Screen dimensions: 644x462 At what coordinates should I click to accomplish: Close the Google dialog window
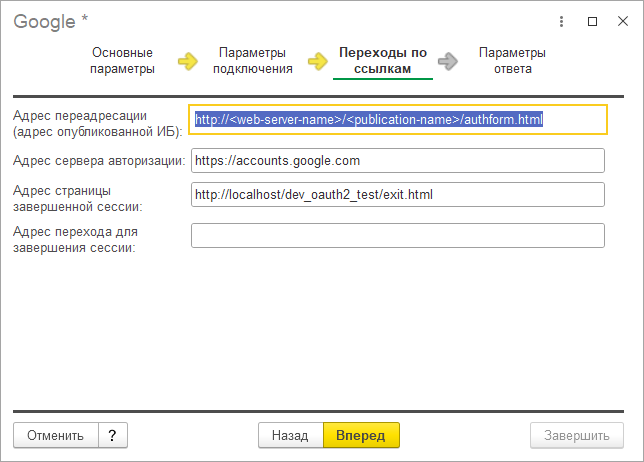click(621, 20)
